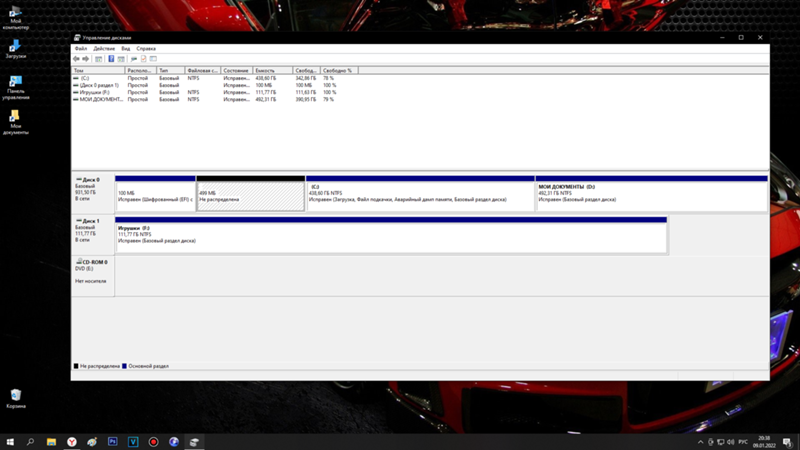
Task: Open the notification center icon
Action: [788, 442]
